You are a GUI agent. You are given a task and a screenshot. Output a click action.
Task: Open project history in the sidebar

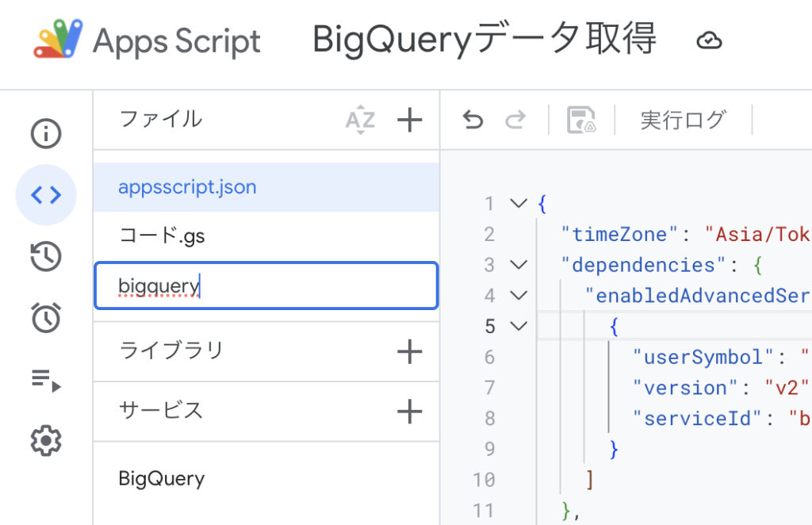(x=46, y=256)
